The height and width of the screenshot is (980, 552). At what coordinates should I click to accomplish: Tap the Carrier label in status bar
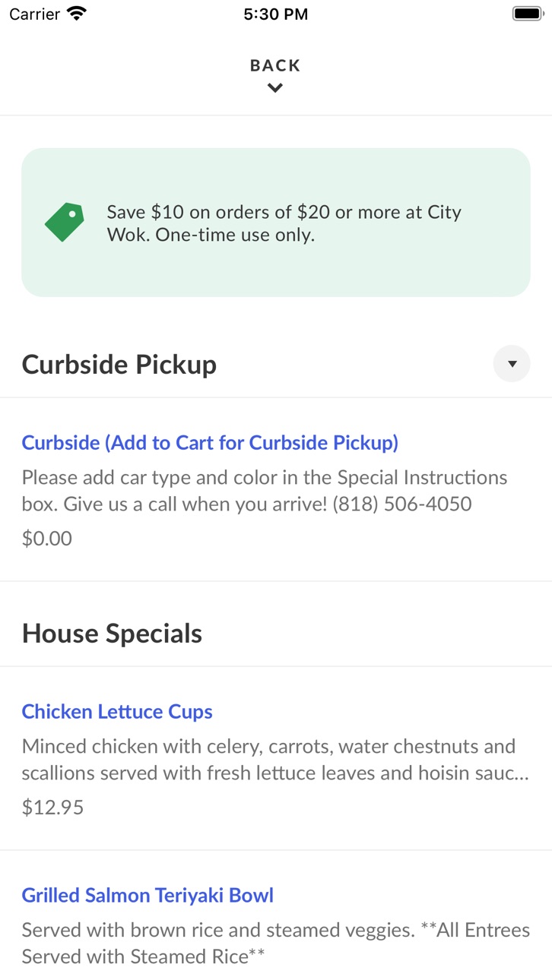click(35, 14)
